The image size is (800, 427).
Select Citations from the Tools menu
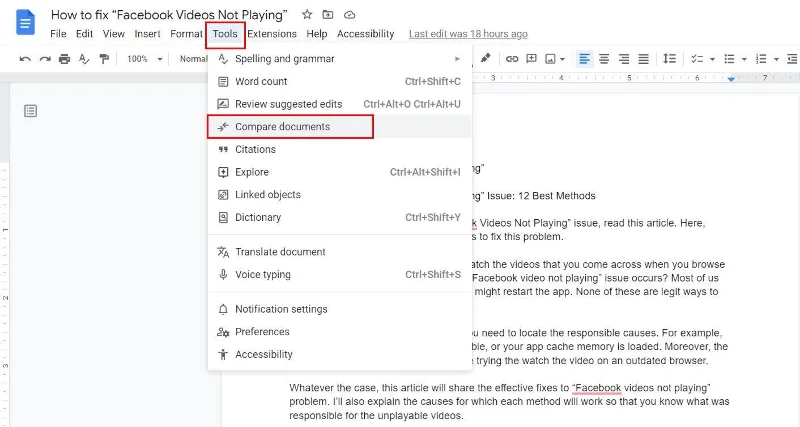[339, 149]
